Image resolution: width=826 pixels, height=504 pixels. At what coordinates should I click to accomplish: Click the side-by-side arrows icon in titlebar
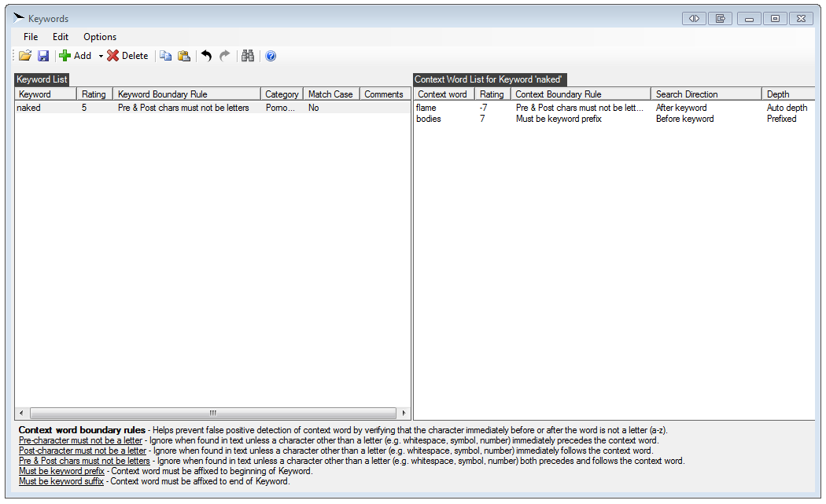[693, 17]
